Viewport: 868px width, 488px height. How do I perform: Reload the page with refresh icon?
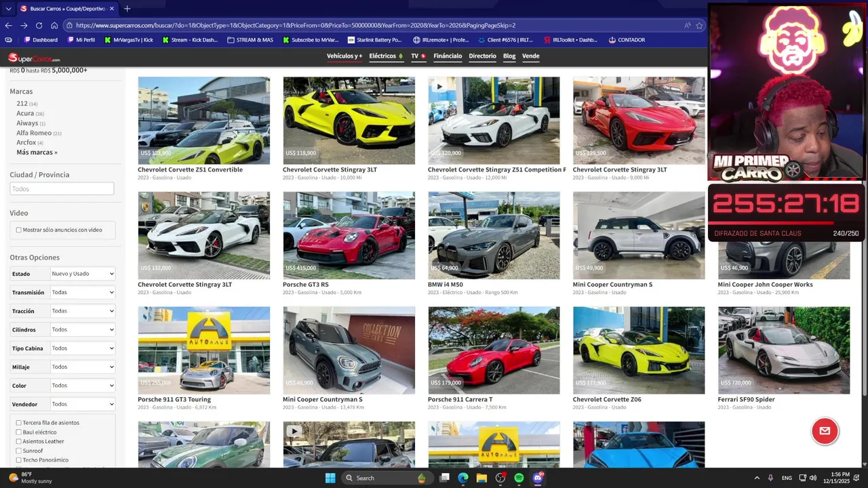pyautogui.click(x=39, y=25)
